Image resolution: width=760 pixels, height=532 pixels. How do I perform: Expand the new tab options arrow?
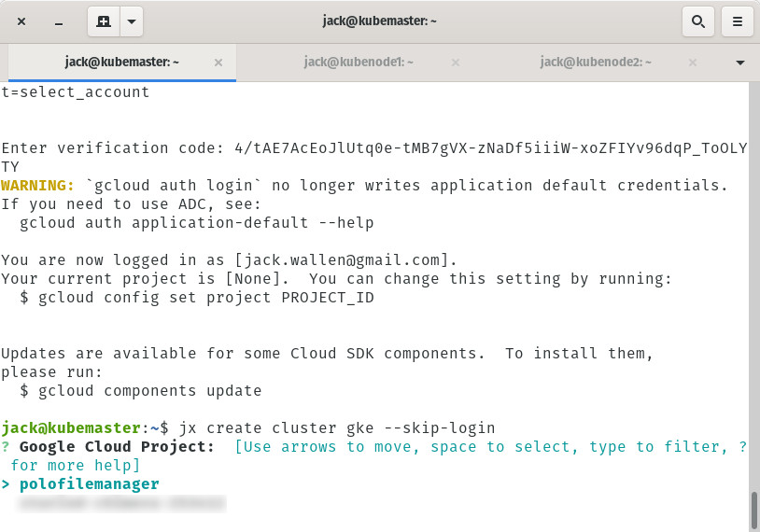pyautogui.click(x=132, y=21)
